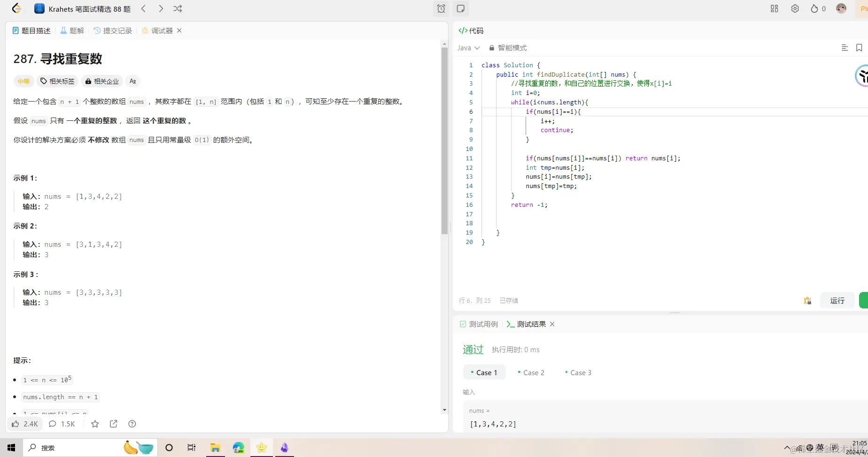Image resolution: width=868 pixels, height=457 pixels.
Task: Like the problem with thumbs-up 2.4K
Action: 25,424
